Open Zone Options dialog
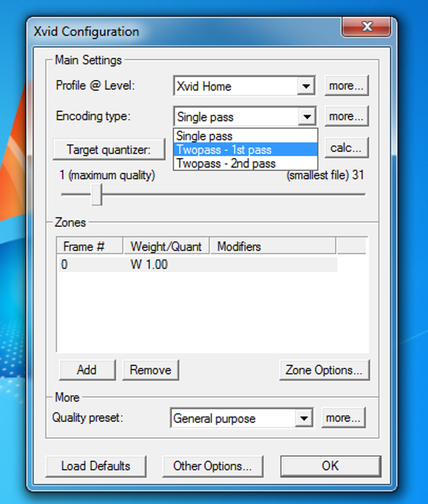The height and width of the screenshot is (504, 428). click(324, 370)
